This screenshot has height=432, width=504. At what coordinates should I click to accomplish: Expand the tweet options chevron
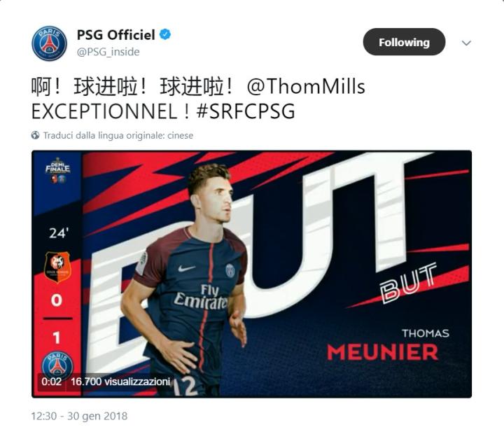pyautogui.click(x=466, y=43)
